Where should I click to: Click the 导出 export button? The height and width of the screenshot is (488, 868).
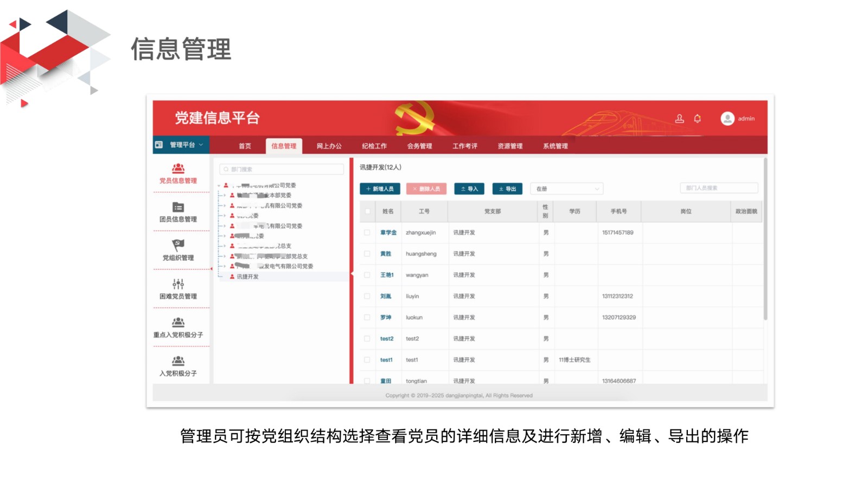tap(507, 189)
